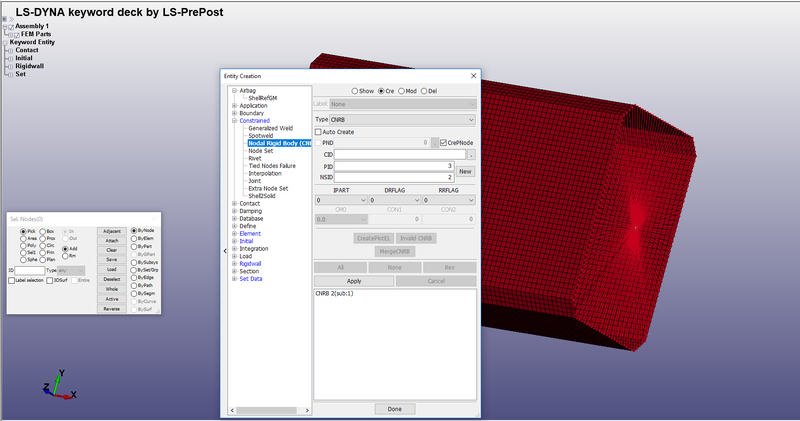
Task: Select the BySet/Grp radio option
Action: click(134, 270)
